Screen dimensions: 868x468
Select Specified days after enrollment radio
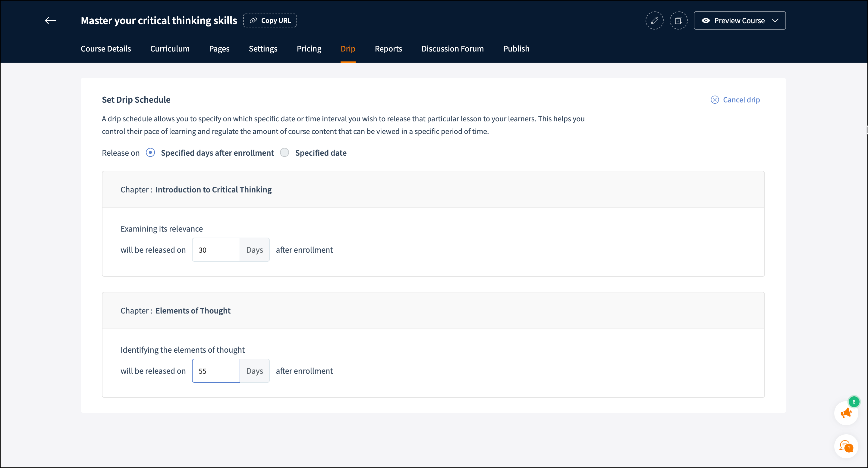[x=150, y=152]
